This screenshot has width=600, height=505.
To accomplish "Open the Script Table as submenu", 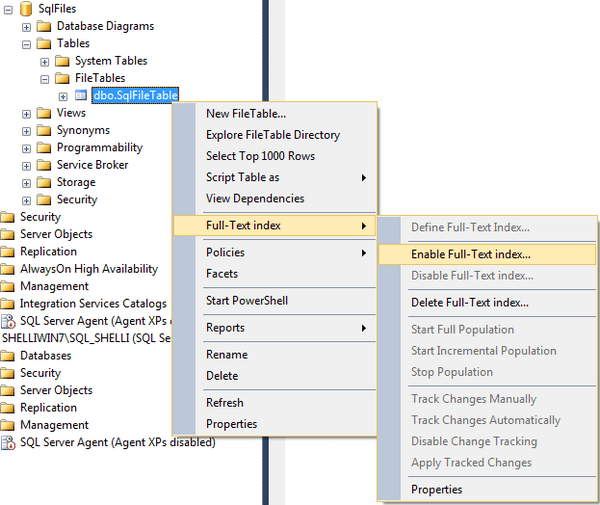I will pos(274,177).
